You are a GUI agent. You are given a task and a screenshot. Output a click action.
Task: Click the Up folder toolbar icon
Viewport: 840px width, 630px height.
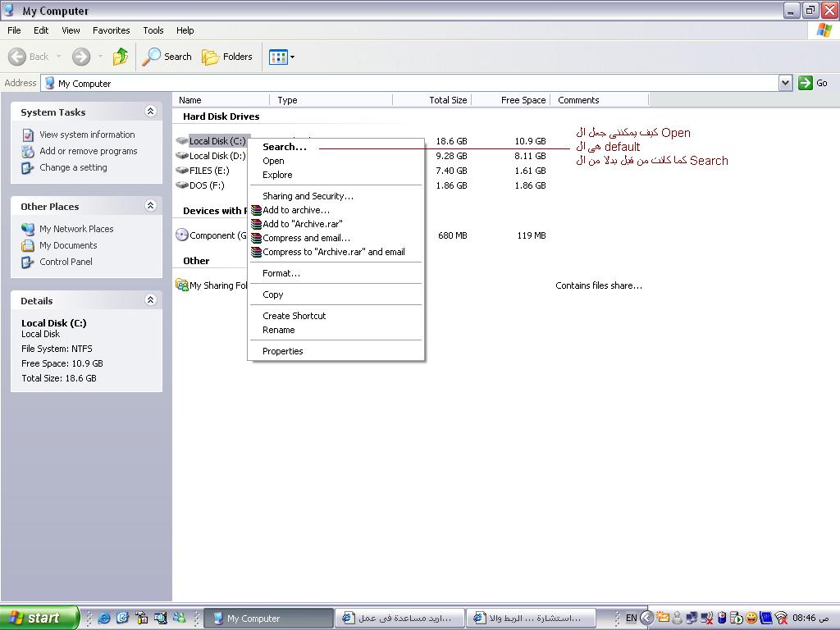click(121, 57)
